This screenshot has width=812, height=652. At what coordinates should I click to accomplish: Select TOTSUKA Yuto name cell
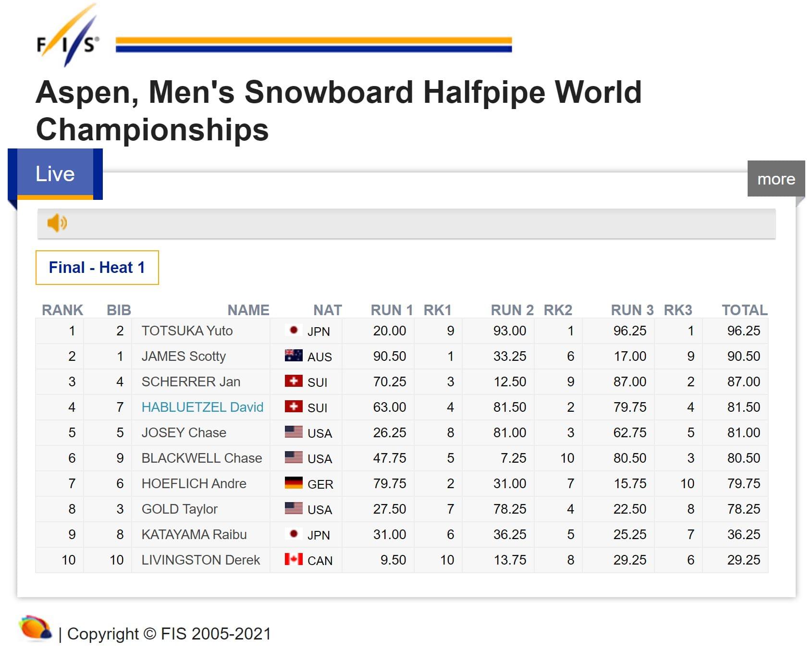pyautogui.click(x=187, y=331)
